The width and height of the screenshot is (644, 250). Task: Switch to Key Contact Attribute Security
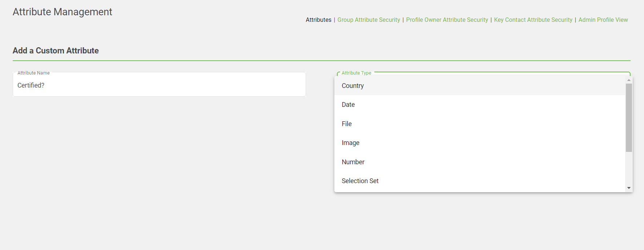533,20
